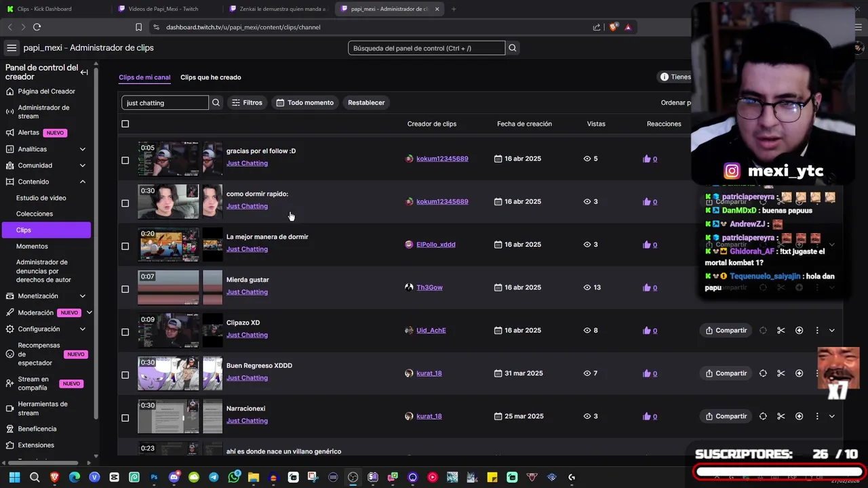Expand details chevron for Narracionexi row
868x488 pixels.
tap(832, 416)
